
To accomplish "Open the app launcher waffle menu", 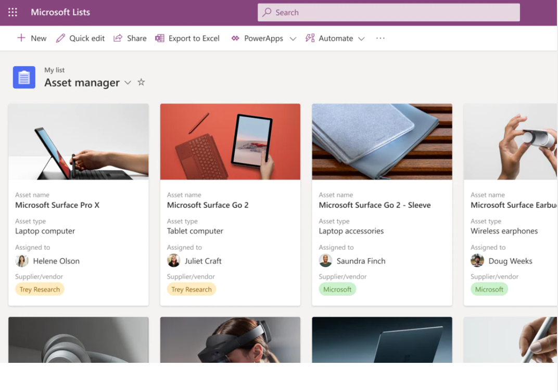I will (12, 12).
